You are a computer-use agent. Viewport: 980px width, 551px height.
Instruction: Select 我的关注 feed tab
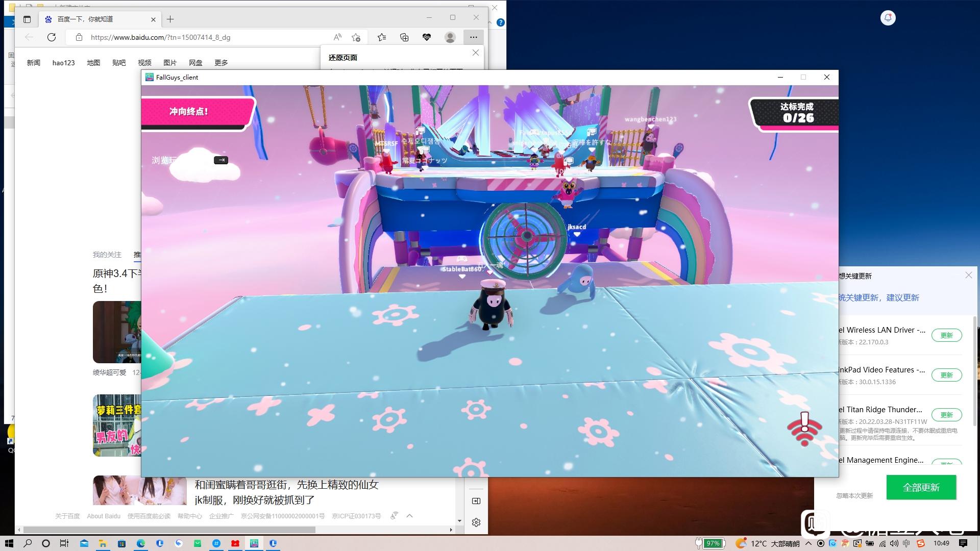[x=107, y=255]
